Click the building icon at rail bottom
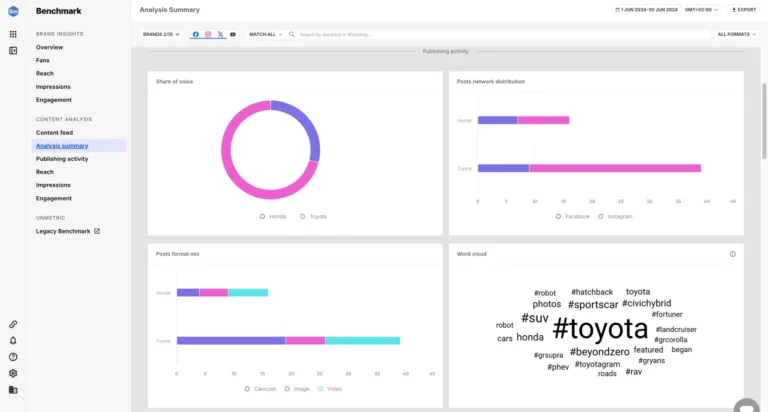 click(13, 390)
